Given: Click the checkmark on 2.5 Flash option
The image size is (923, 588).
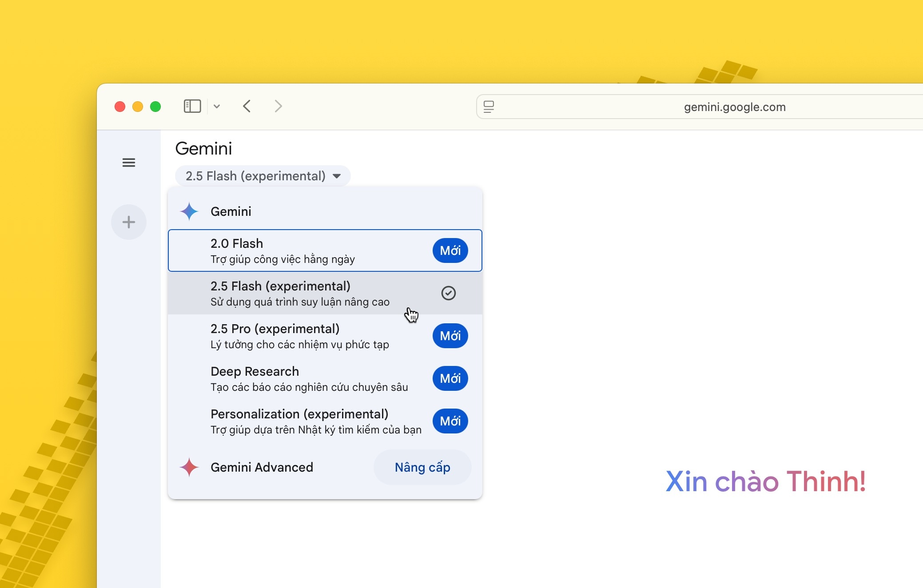Looking at the screenshot, I should [449, 293].
